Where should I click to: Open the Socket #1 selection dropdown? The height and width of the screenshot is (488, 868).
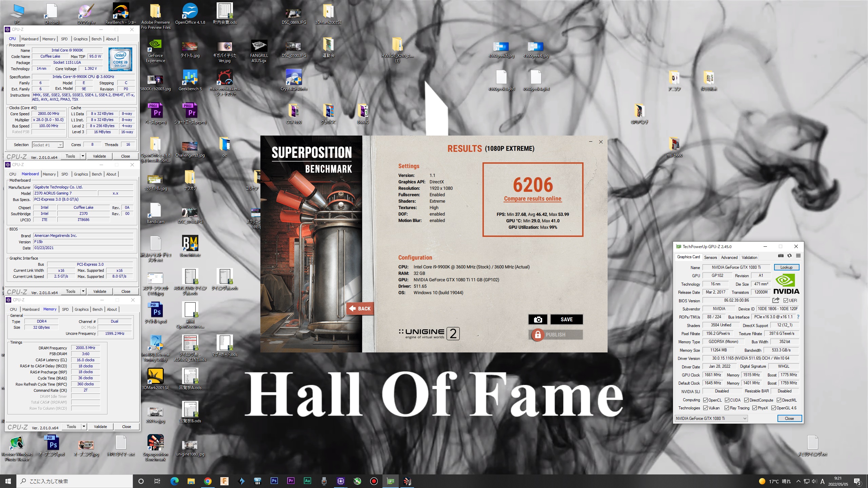click(47, 145)
